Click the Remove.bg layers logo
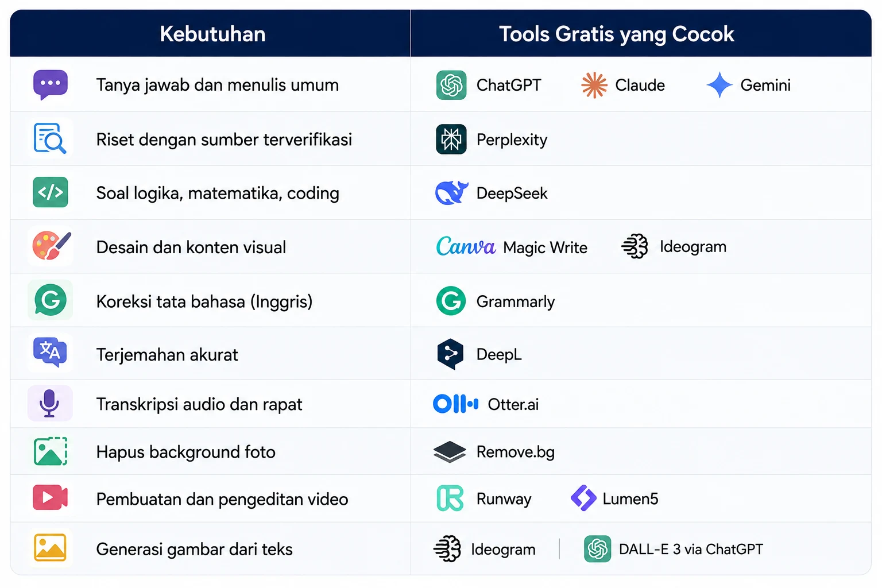The width and height of the screenshot is (882, 588). pyautogui.click(x=450, y=452)
